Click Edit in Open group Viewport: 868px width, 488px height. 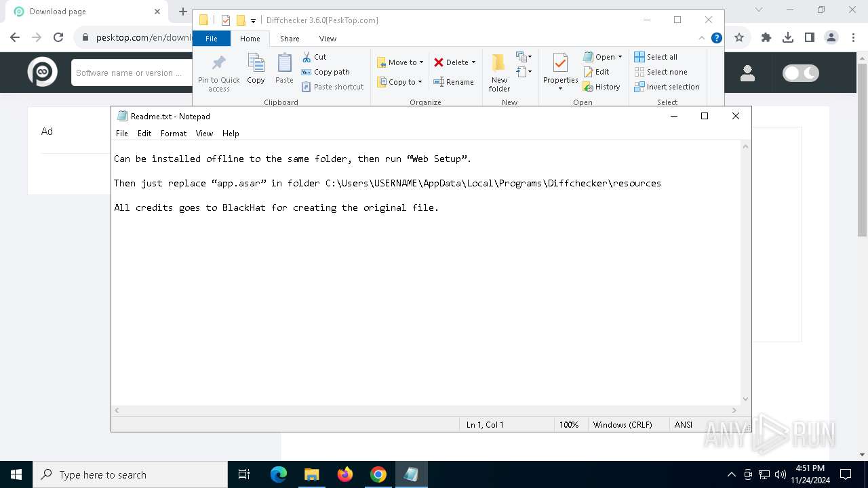click(x=597, y=72)
